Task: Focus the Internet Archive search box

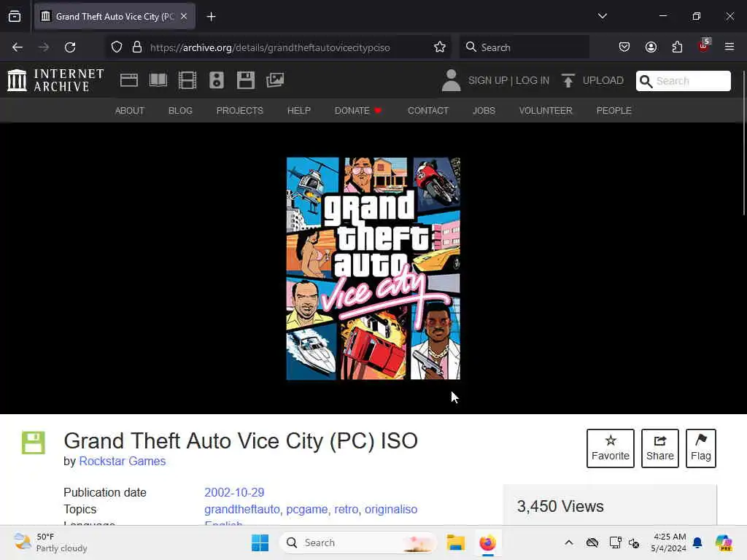Action: point(683,81)
